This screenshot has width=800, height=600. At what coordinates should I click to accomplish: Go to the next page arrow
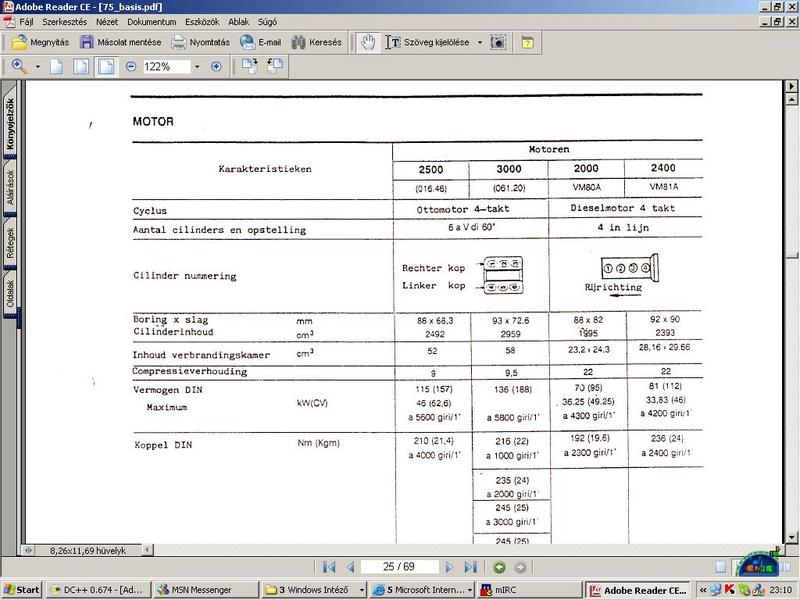(x=450, y=567)
